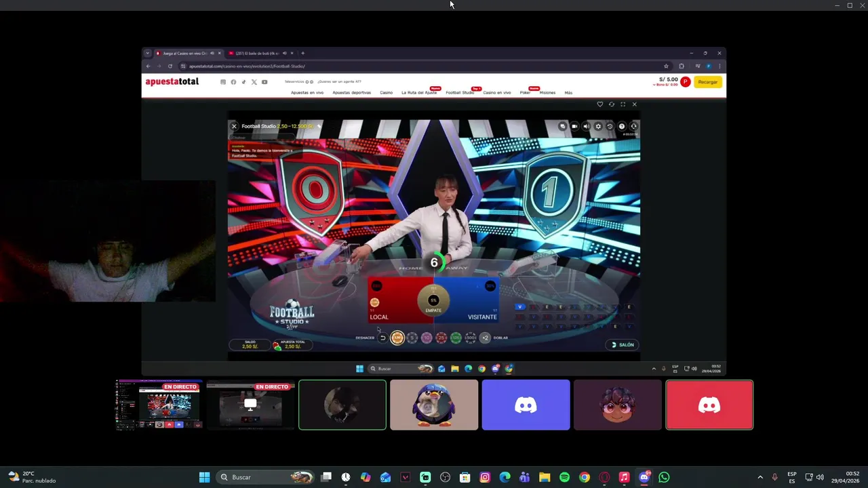Open Discord from the main taskbar
Screen dimensions: 868x488
click(x=644, y=477)
